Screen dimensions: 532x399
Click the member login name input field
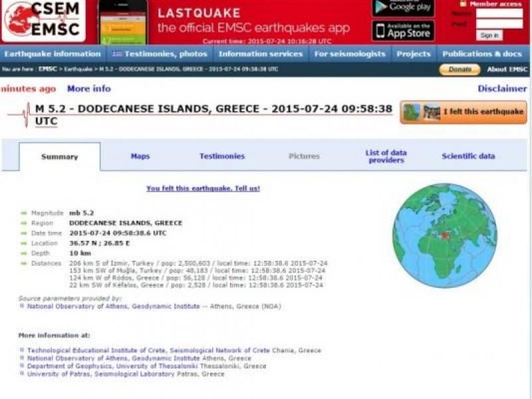click(499, 13)
